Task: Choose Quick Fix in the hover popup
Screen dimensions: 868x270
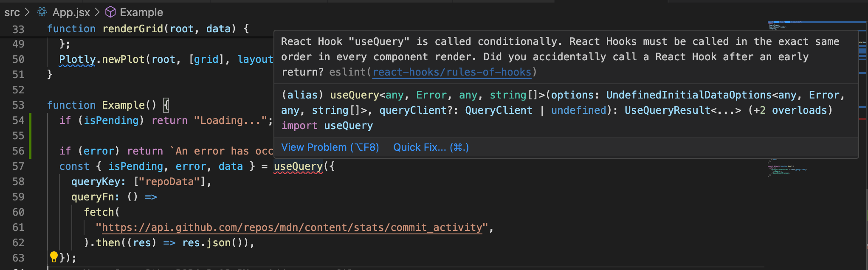Action: pos(431,147)
